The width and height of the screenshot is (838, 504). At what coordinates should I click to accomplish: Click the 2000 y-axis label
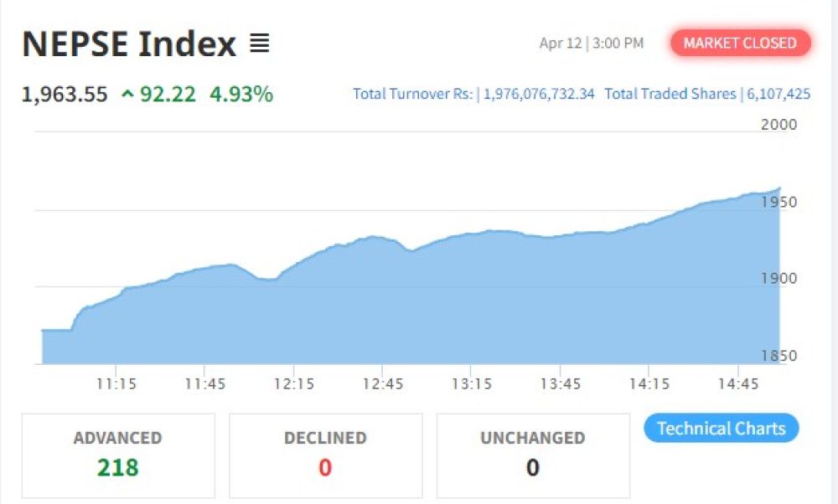(779, 125)
